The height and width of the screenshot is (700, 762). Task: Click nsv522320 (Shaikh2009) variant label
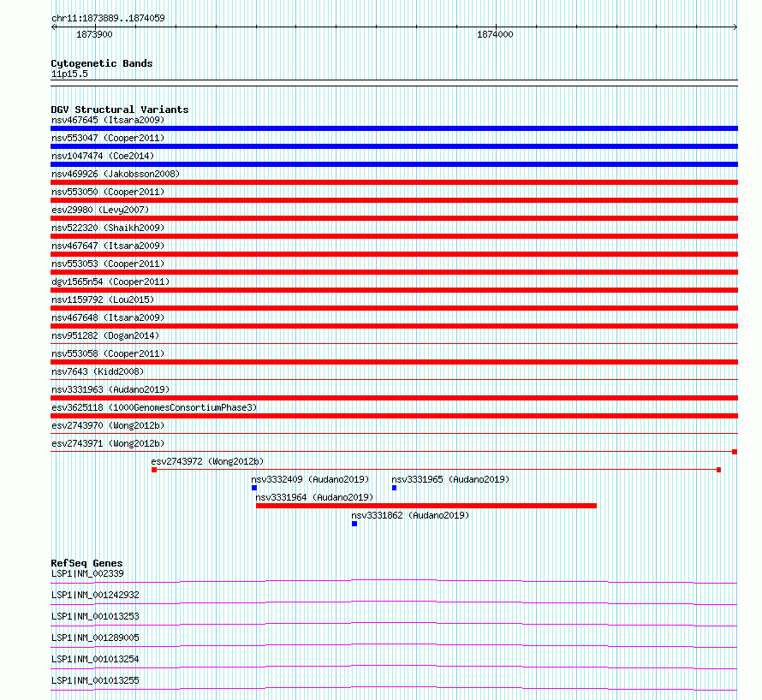[x=108, y=228]
